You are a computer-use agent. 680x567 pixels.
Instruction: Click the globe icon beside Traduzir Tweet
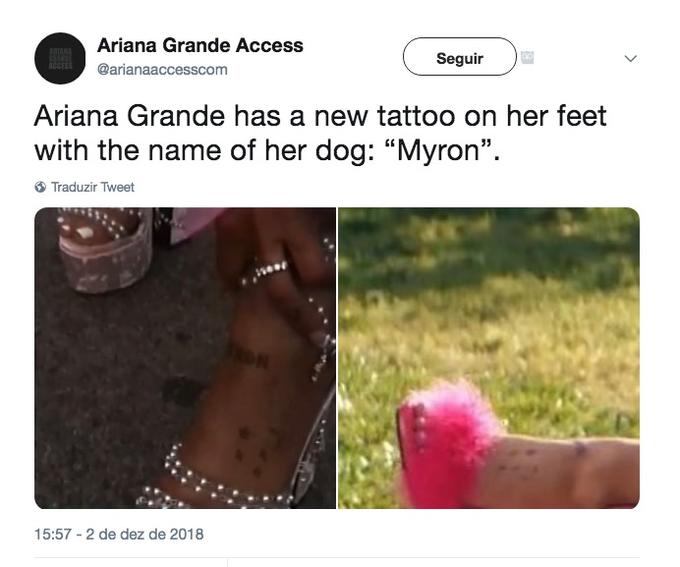point(40,187)
